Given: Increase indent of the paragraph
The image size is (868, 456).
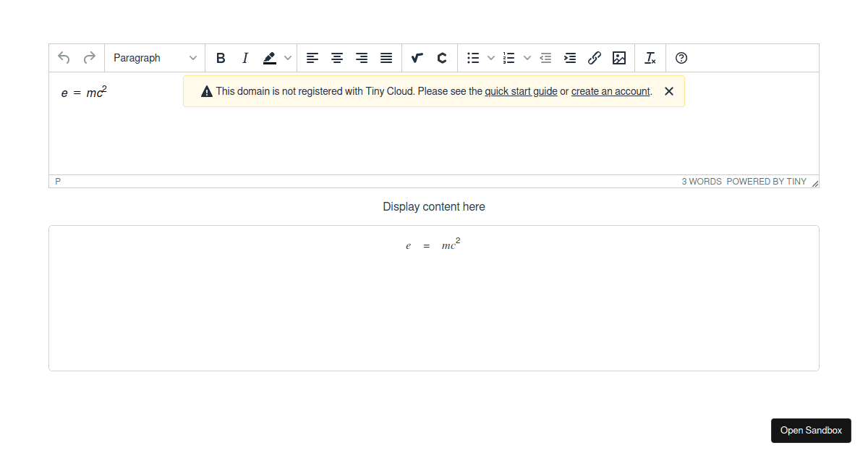Looking at the screenshot, I should (x=570, y=58).
